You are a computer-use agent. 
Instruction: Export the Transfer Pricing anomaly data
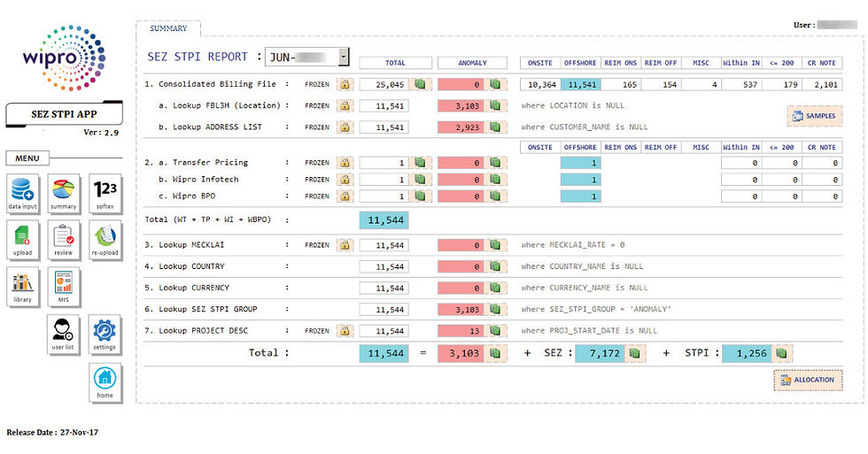(x=495, y=163)
